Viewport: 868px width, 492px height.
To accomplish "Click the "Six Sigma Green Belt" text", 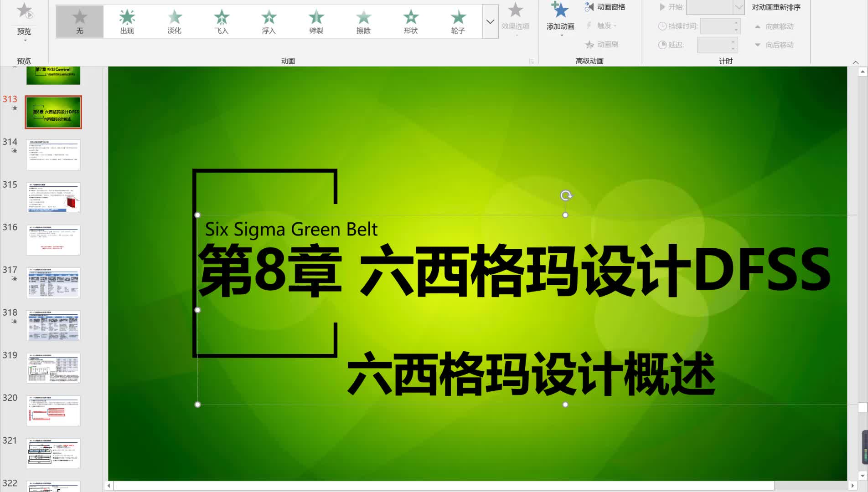I will [291, 229].
